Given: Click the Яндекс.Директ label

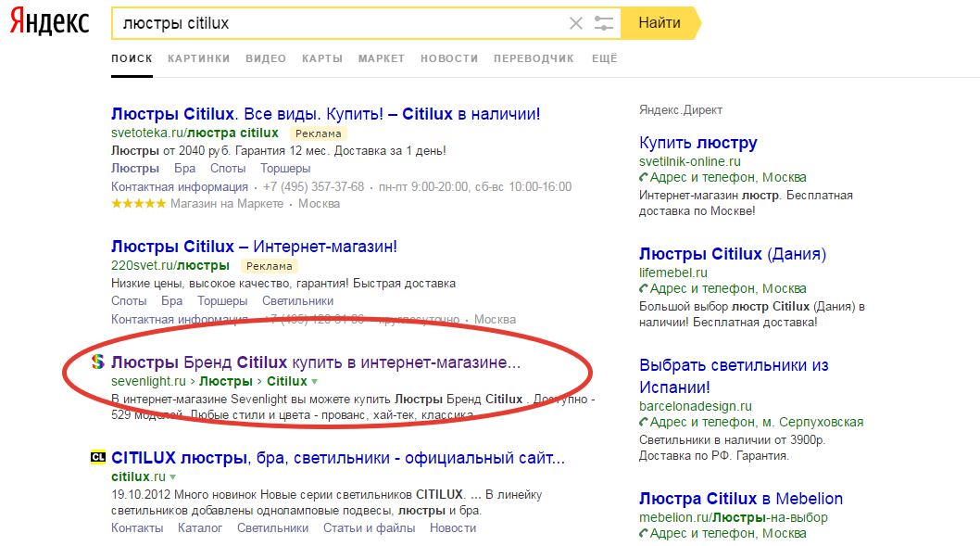Looking at the screenshot, I should tap(680, 110).
